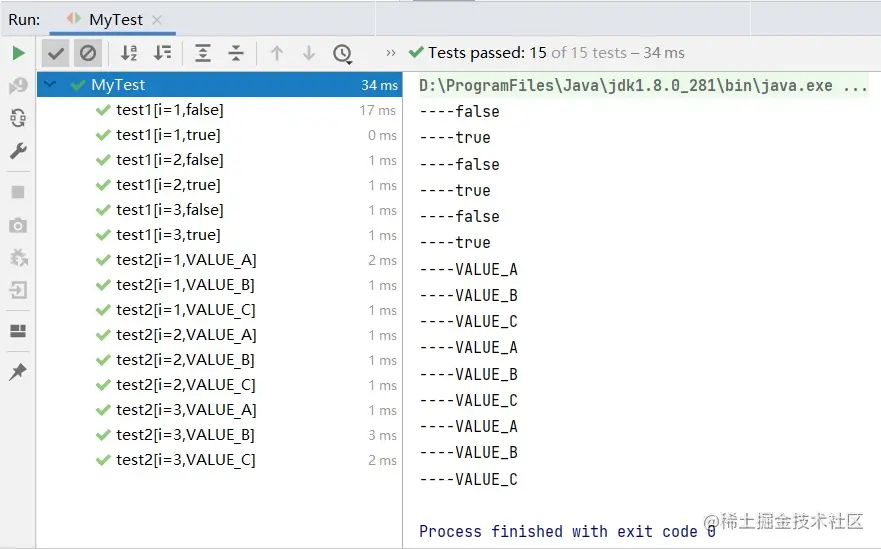This screenshot has width=881, height=549.
Task: Open wrench settings icon in sidebar
Action: coord(18,151)
